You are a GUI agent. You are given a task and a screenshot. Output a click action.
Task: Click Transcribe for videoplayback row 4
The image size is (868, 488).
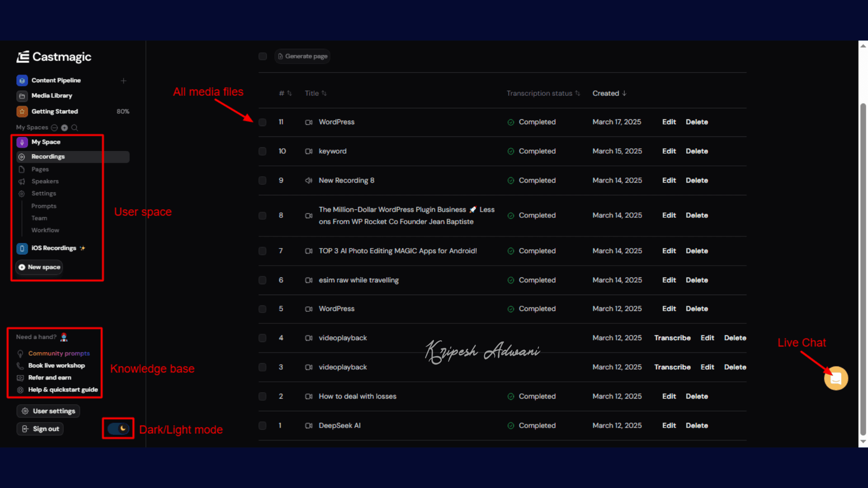tap(672, 338)
